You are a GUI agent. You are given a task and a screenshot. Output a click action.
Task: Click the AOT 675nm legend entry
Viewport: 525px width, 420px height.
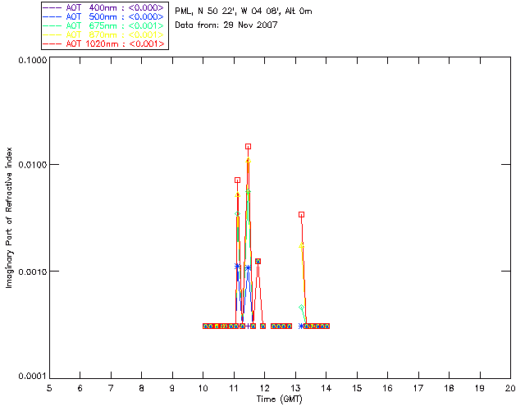point(103,25)
